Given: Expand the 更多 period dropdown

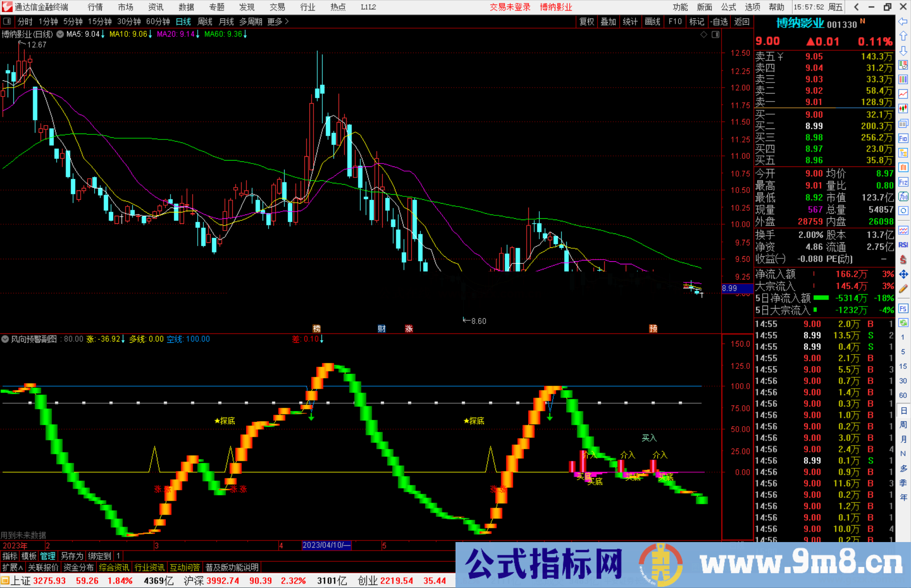Looking at the screenshot, I should tap(274, 21).
